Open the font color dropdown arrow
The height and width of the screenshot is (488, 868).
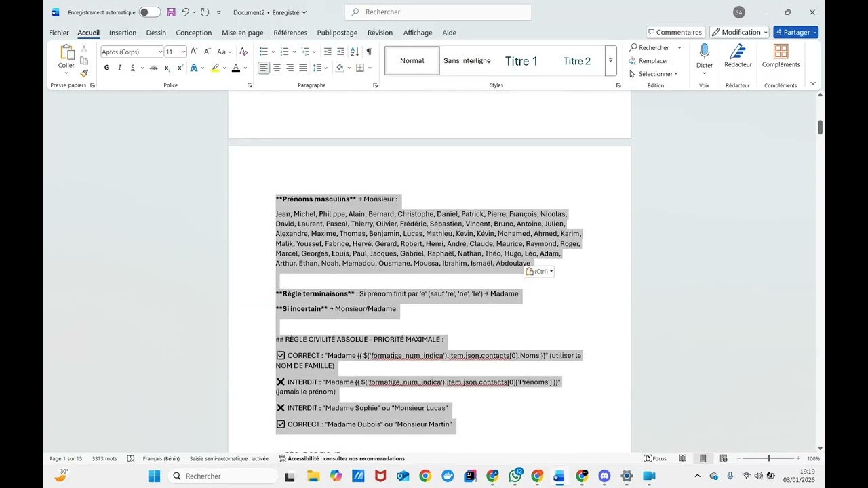245,68
